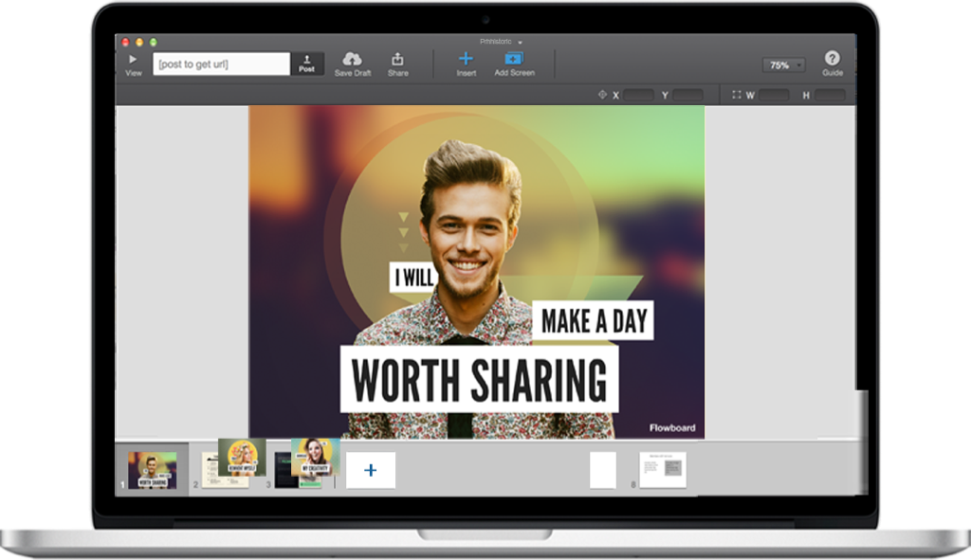
Task: Click the Y position input field
Action: click(x=687, y=95)
